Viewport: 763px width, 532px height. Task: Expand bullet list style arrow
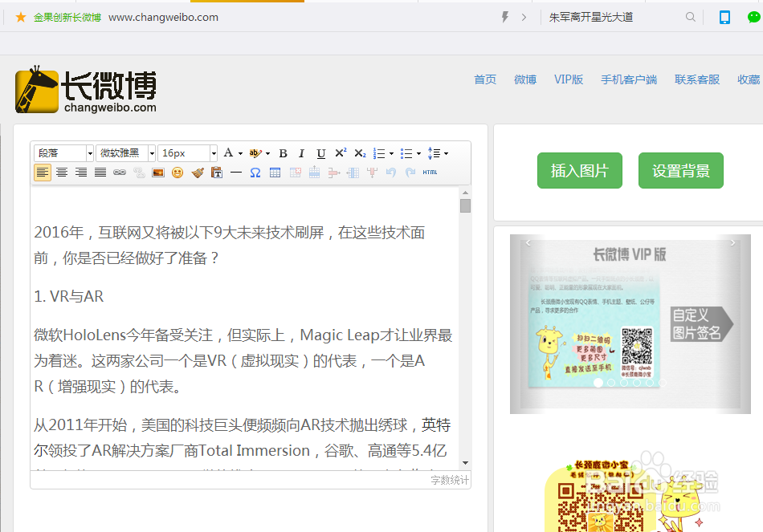click(x=418, y=154)
